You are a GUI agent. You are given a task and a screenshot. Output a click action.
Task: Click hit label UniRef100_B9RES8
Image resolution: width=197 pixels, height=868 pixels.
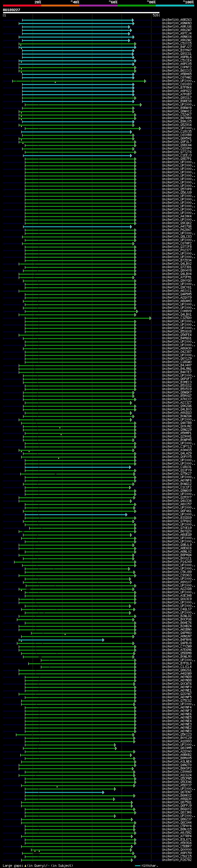(177, 101)
